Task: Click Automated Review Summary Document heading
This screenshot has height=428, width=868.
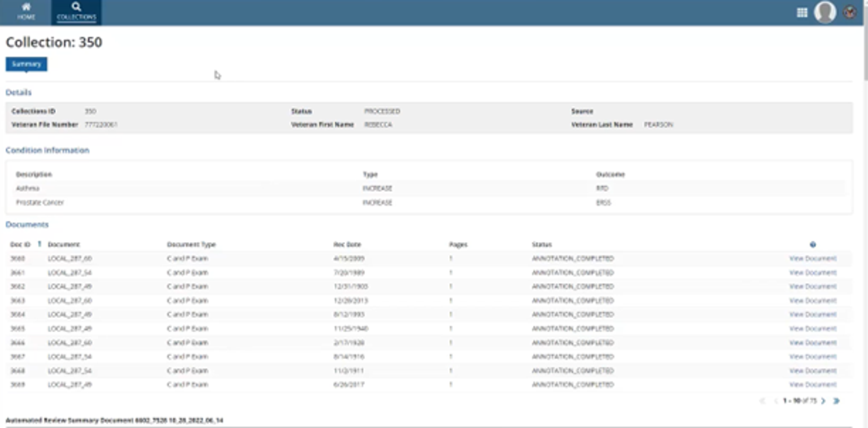Action: pos(115,420)
